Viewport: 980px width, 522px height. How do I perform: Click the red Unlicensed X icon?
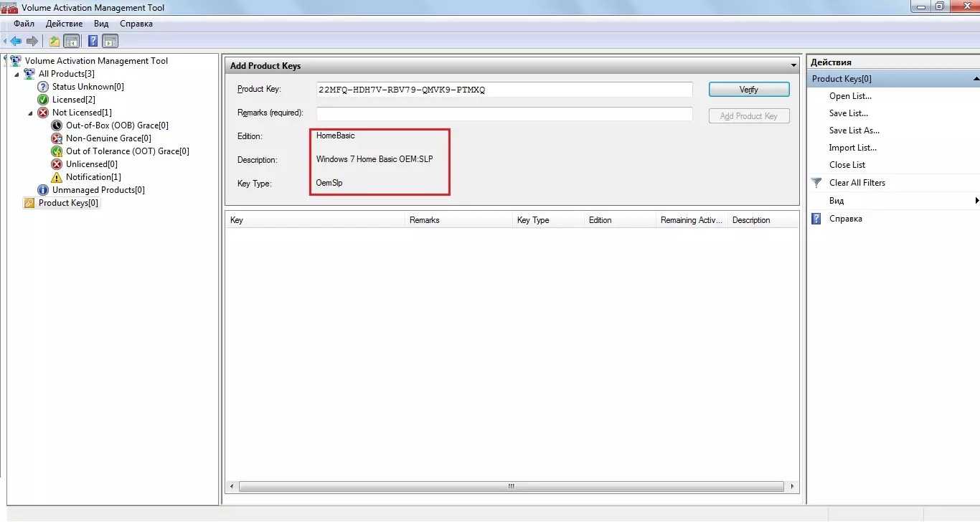pyautogui.click(x=57, y=164)
